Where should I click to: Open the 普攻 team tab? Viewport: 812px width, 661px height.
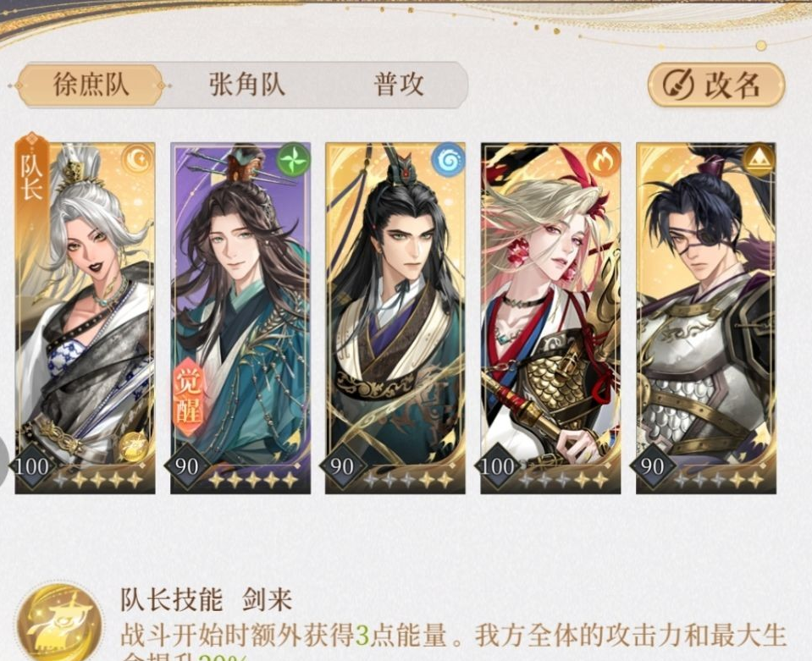point(399,85)
